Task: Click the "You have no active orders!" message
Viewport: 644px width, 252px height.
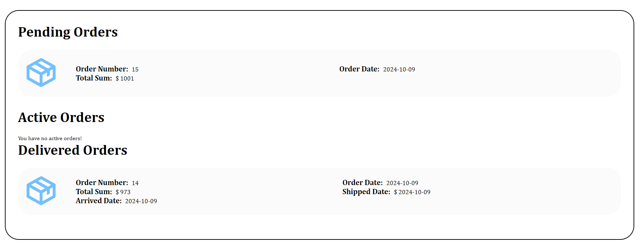Action: [50, 138]
